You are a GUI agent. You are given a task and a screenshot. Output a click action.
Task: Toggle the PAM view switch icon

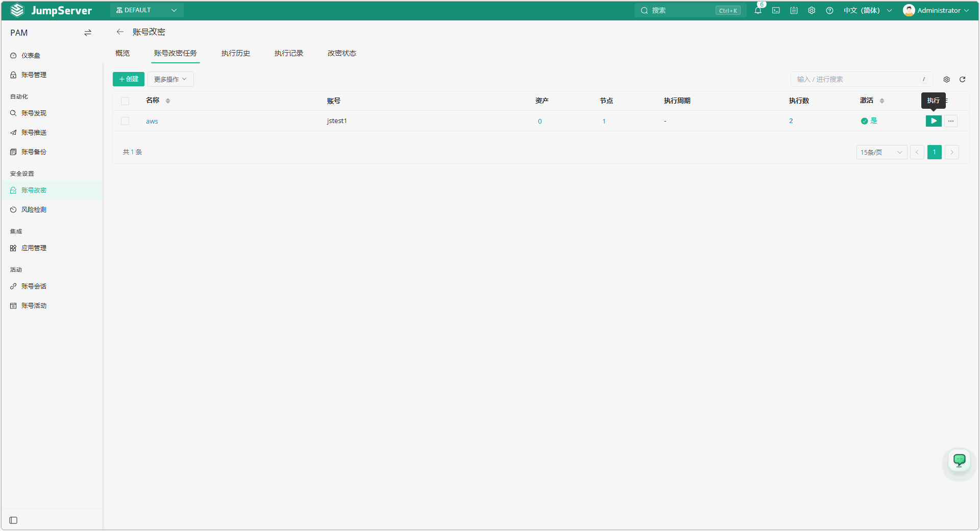click(88, 33)
